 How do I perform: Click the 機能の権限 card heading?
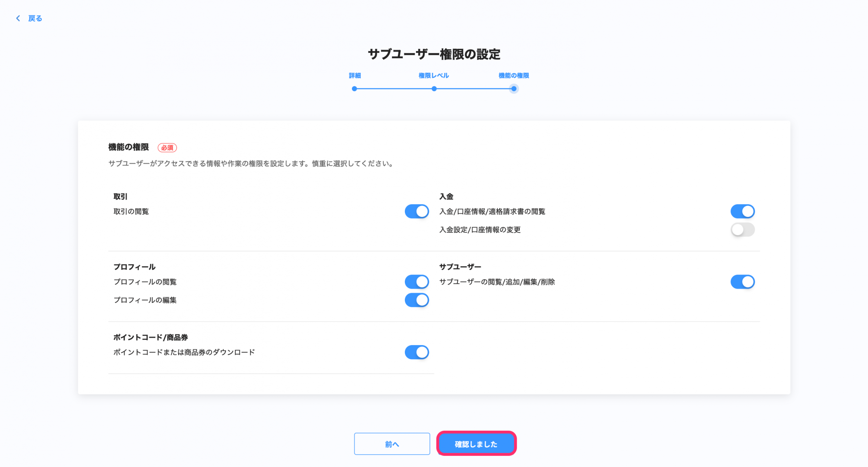click(x=129, y=147)
